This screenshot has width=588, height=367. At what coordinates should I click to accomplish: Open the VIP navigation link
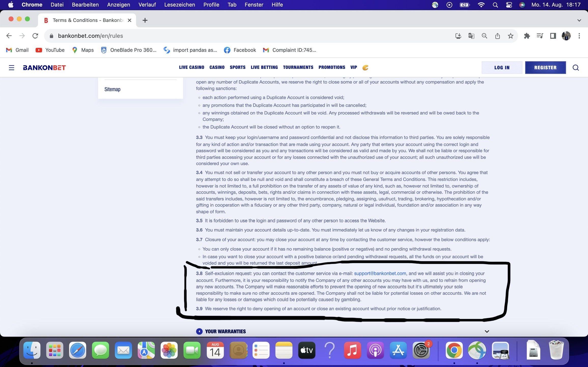tap(354, 67)
